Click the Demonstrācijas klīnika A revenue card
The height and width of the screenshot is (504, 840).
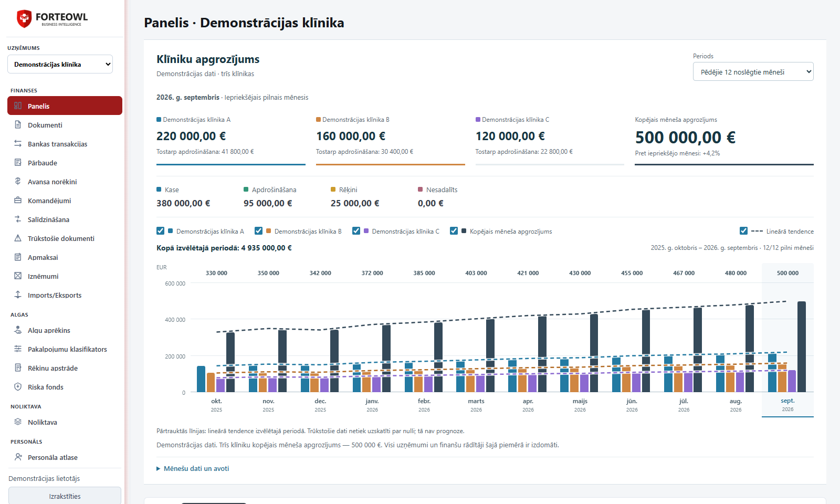pos(231,140)
